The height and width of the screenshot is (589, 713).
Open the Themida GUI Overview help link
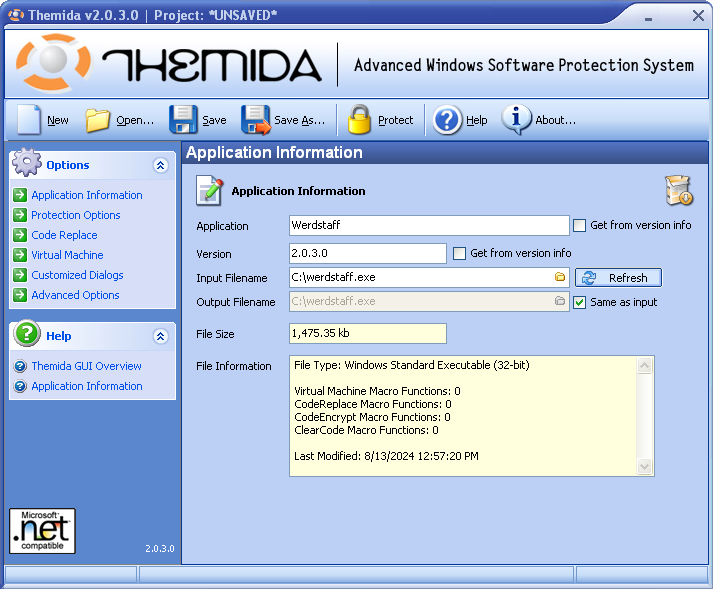tap(86, 366)
